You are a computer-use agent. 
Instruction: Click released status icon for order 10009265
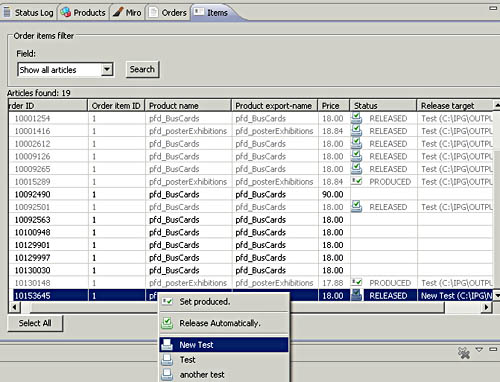pos(356,168)
